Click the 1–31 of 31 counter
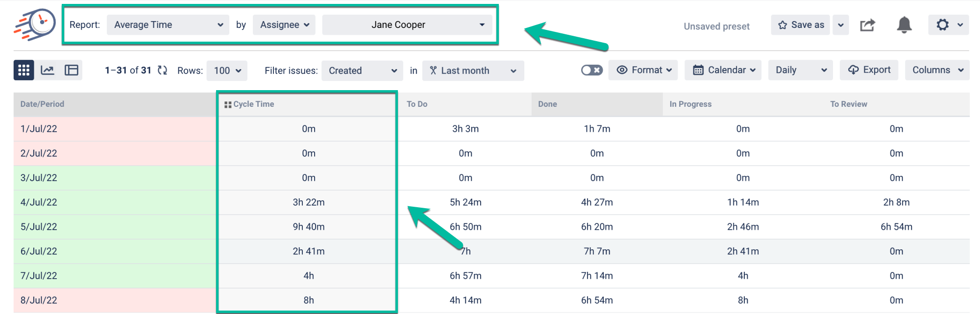This screenshot has height=314, width=980. (128, 70)
